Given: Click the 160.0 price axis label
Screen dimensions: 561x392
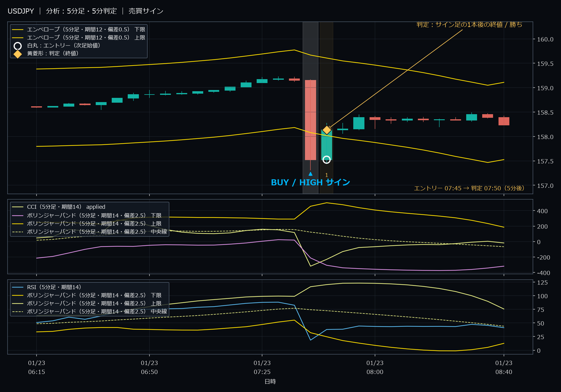Looking at the screenshot, I should pyautogui.click(x=545, y=39).
